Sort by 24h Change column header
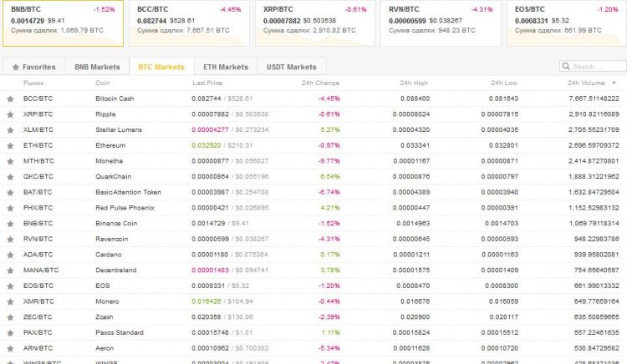 (320, 83)
